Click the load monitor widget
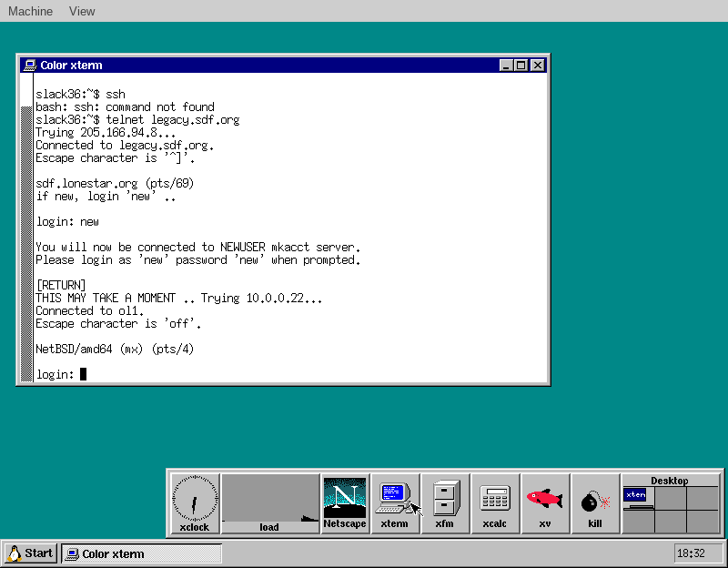 point(270,503)
